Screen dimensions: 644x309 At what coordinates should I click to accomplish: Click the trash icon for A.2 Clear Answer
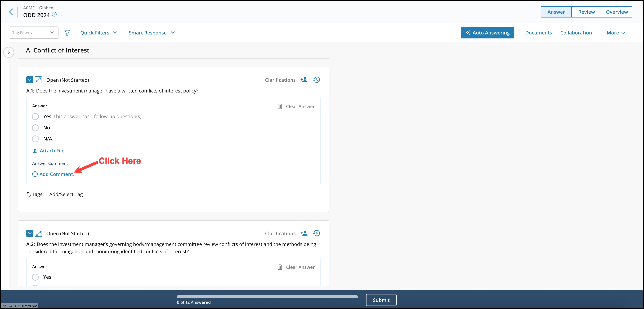tap(280, 267)
